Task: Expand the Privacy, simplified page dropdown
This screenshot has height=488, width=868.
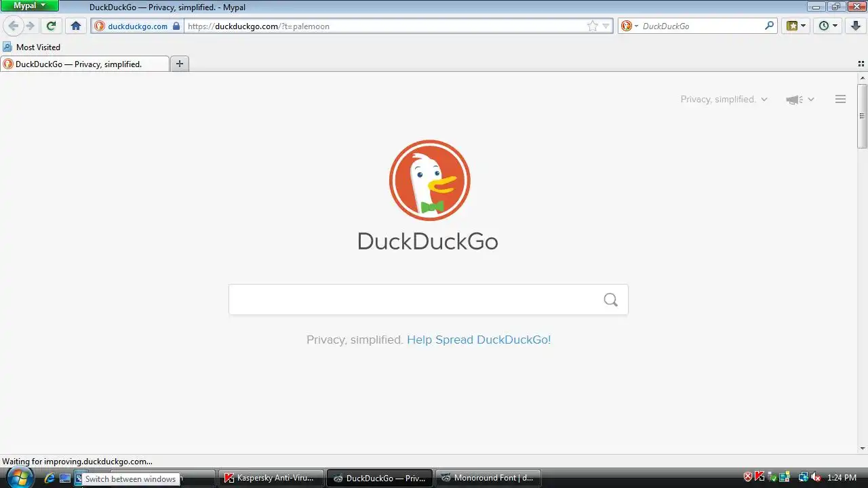Action: (x=724, y=99)
